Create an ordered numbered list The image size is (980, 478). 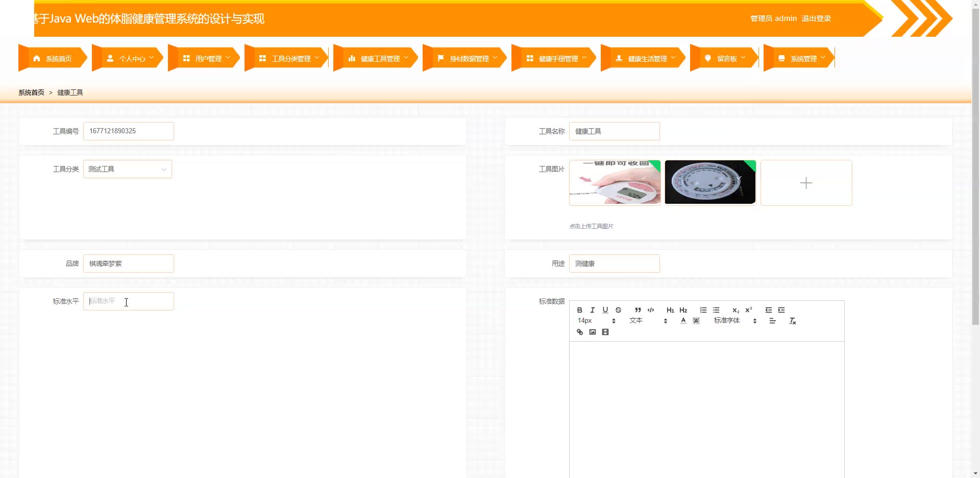703,310
